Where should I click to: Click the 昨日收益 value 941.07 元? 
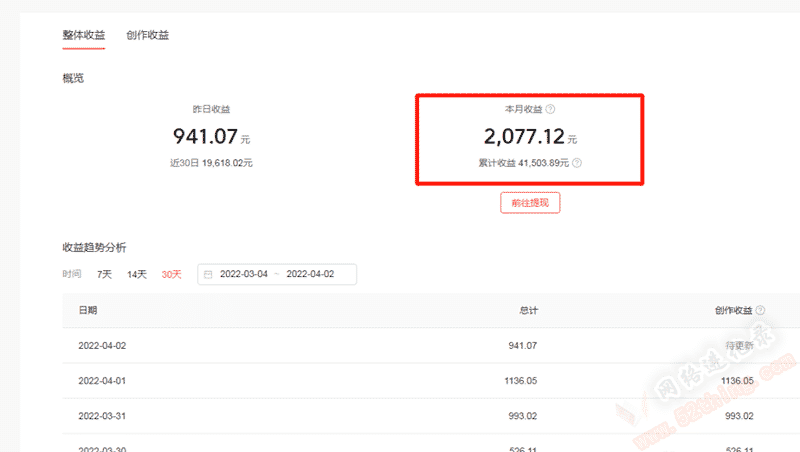211,136
